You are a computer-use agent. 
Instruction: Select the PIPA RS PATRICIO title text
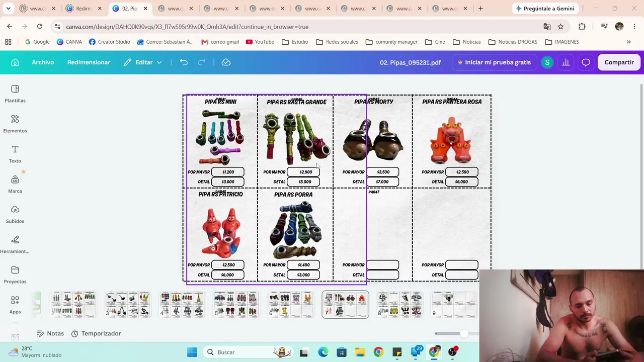click(220, 195)
